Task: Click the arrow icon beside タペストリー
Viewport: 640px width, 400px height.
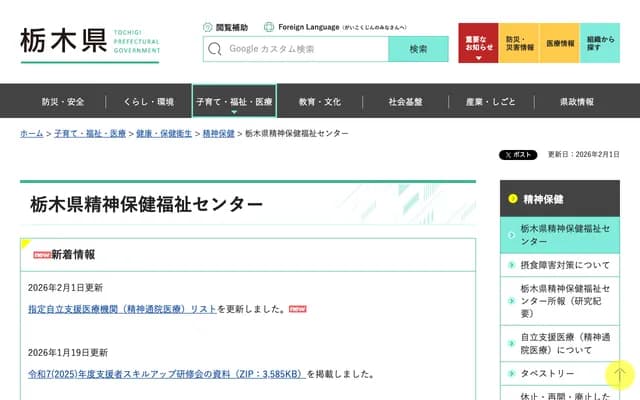Action: click(x=511, y=373)
